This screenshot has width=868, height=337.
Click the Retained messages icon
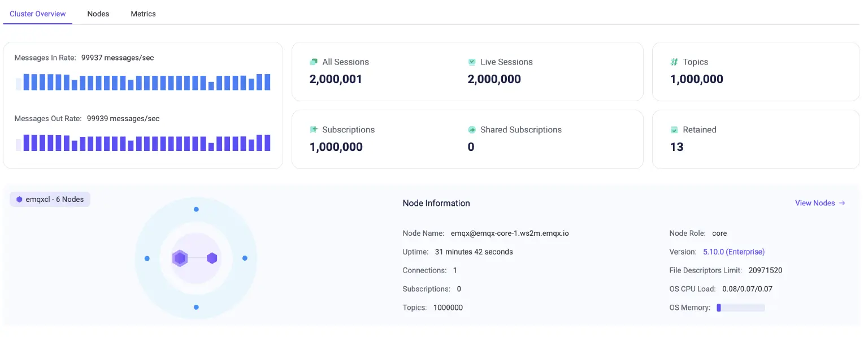pyautogui.click(x=674, y=130)
